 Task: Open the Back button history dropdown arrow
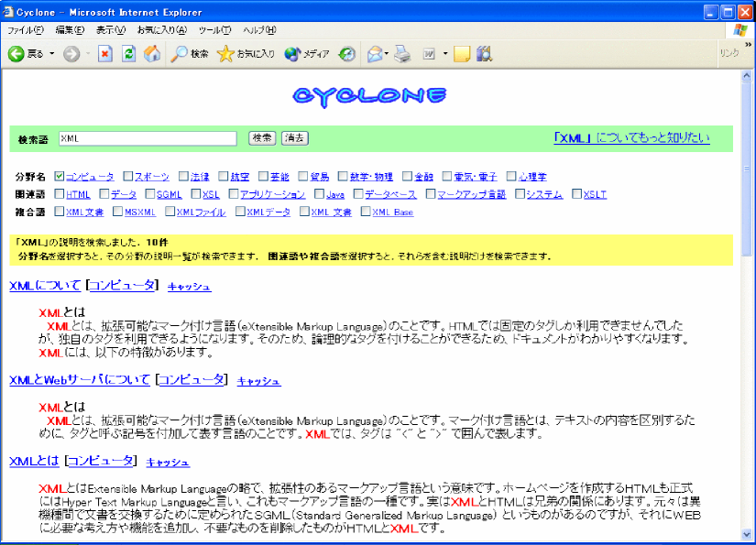(52, 54)
